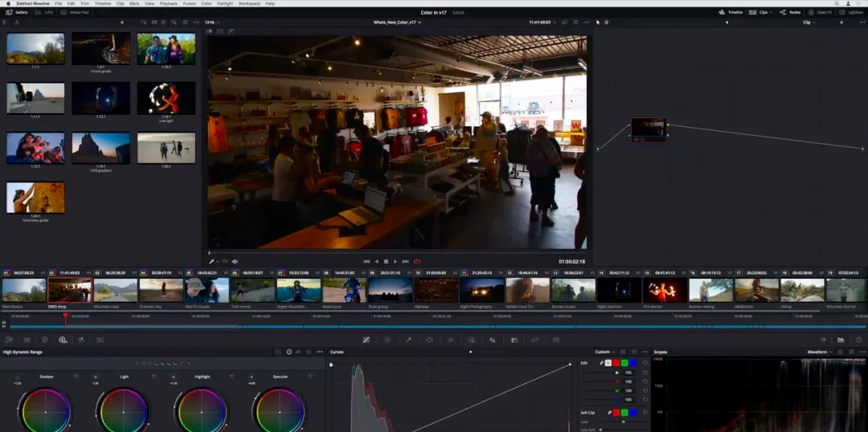Open the viewer zoom 131% dropdown
The height and width of the screenshot is (432, 868).
(212, 22)
